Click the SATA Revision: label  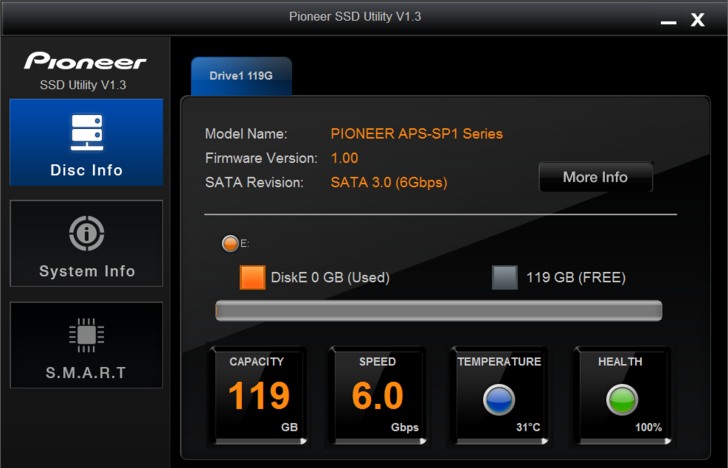point(254,182)
